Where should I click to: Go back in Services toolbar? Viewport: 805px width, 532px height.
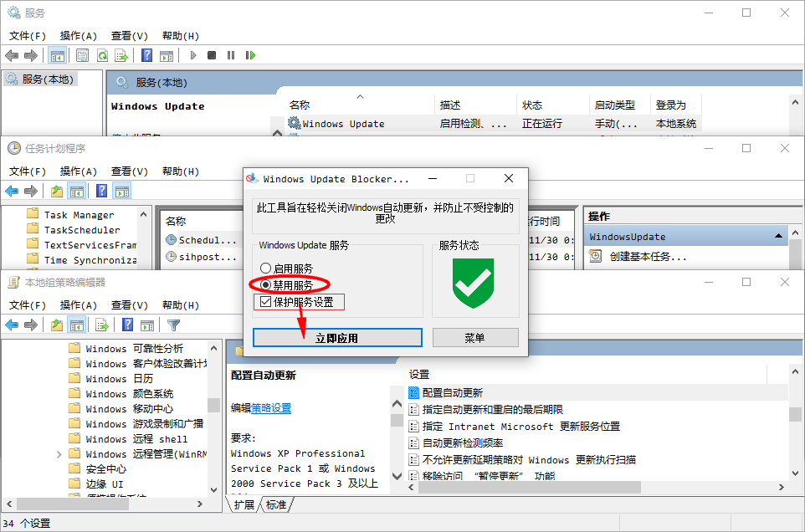12,55
